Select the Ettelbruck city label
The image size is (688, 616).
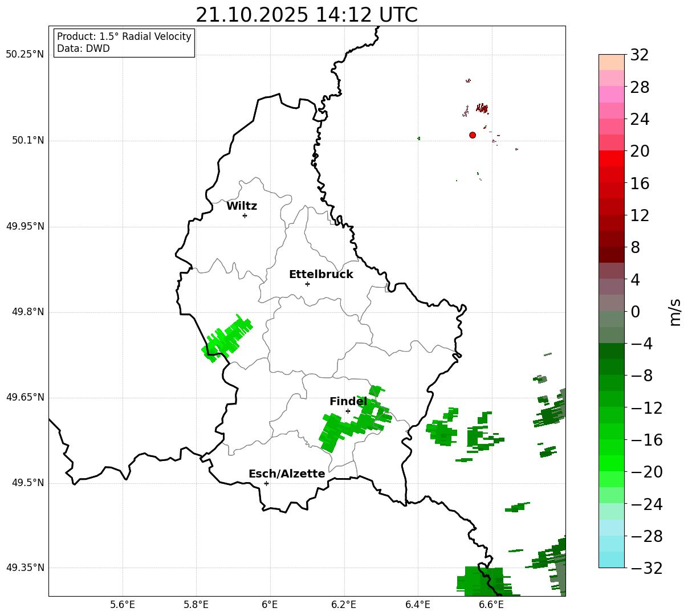click(x=321, y=275)
